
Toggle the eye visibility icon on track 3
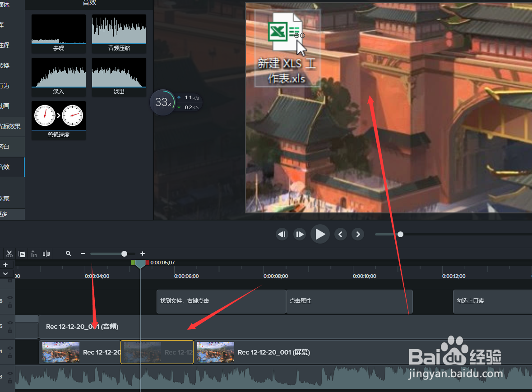coord(10,374)
